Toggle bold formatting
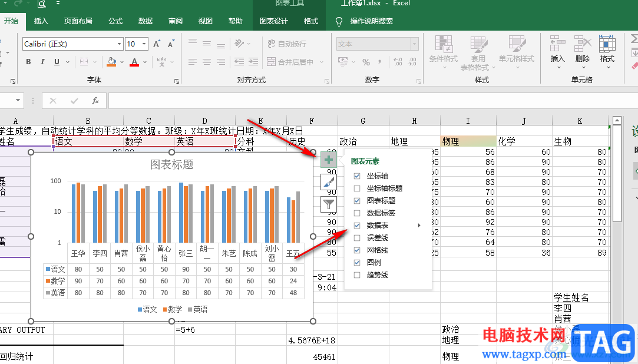638x364 pixels. [28, 62]
